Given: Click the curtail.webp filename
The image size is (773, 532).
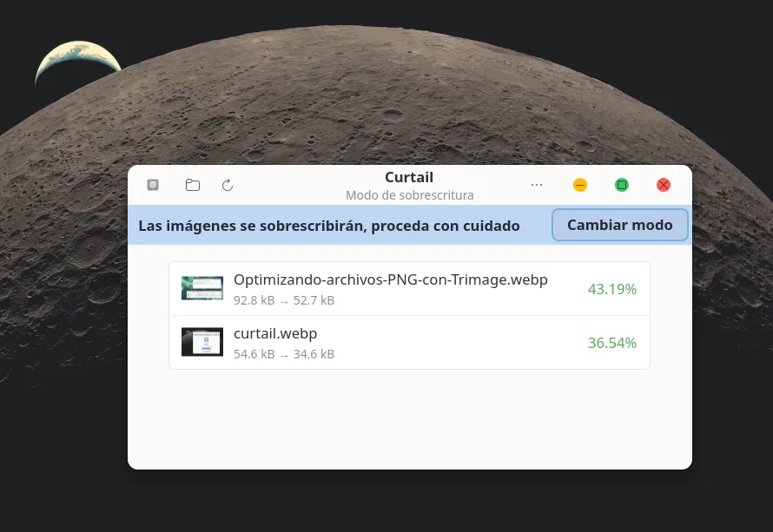Looking at the screenshot, I should click(x=275, y=333).
